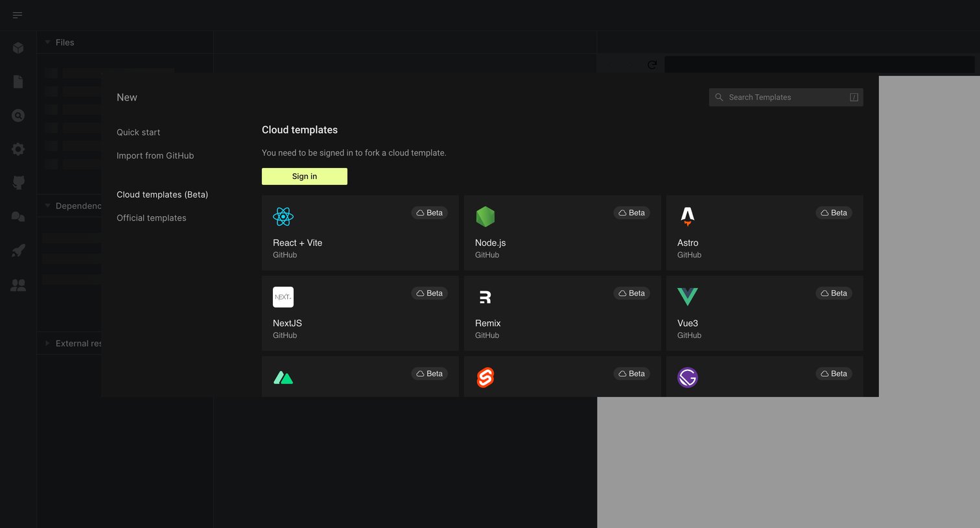Choose the Node.js template
Screen dimensions: 980x528
point(563,233)
